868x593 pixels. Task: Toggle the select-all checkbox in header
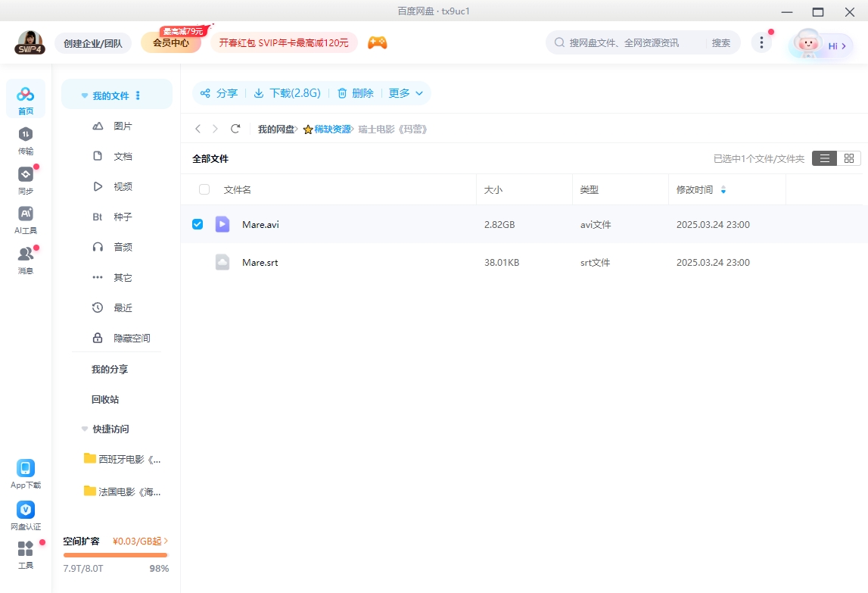[x=204, y=189]
